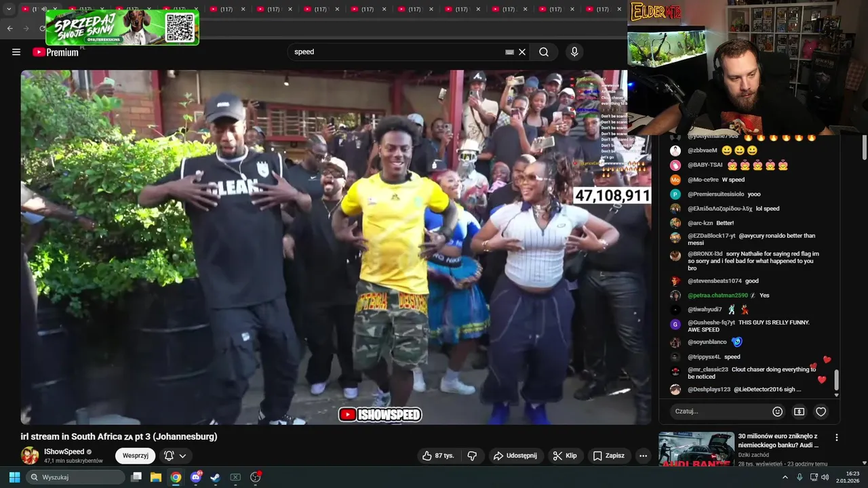868x488 pixels.
Task: Click chat user @Deshplays123
Action: (709, 390)
